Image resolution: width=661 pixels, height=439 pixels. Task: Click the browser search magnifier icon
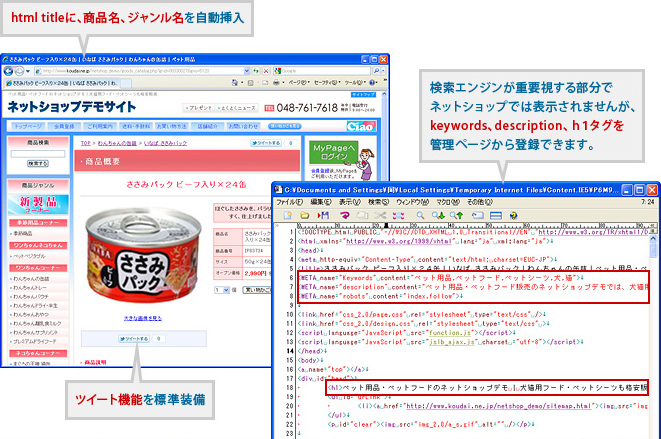(376, 71)
